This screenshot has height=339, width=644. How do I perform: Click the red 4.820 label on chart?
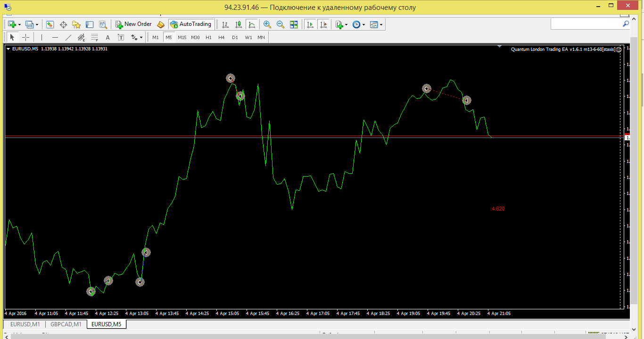click(498, 209)
